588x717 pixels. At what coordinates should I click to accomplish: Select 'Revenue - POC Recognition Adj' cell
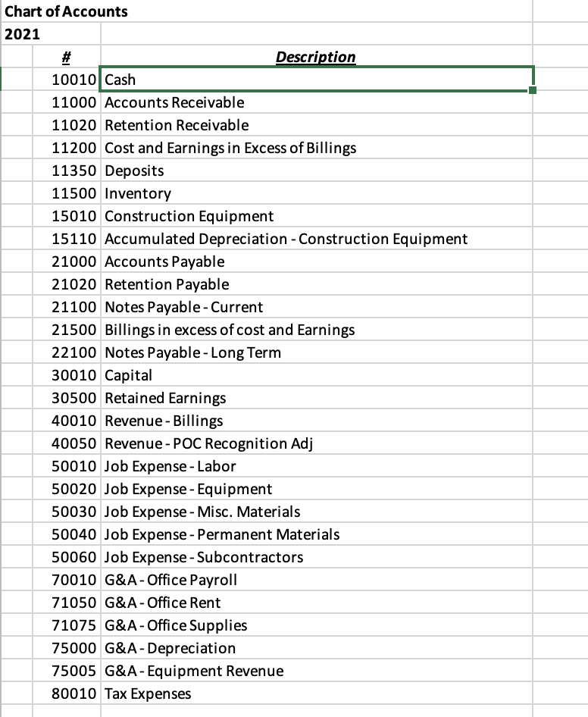pos(317,443)
